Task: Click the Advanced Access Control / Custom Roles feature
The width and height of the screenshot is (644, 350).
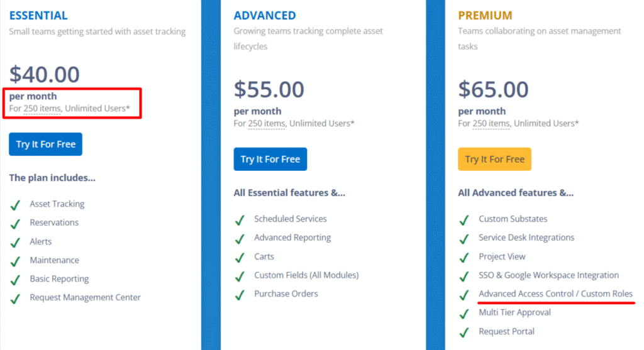Action: (x=555, y=294)
